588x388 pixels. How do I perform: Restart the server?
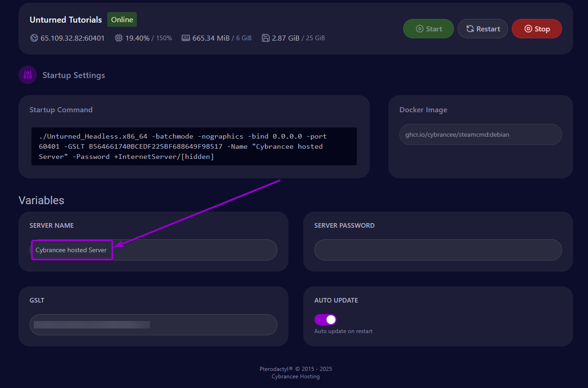[483, 29]
